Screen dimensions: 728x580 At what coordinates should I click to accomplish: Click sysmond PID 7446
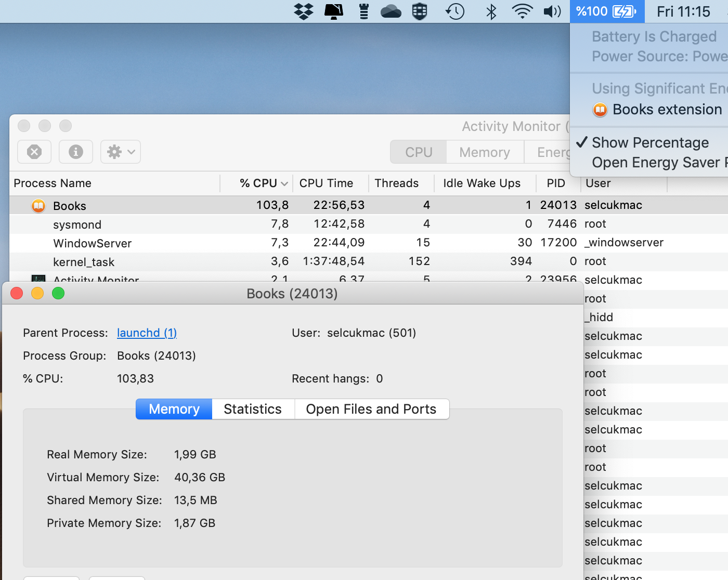(x=562, y=223)
